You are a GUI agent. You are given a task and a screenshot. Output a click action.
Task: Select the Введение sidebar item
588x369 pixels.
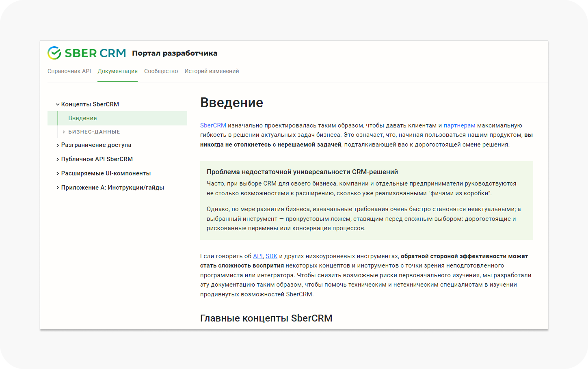117,118
